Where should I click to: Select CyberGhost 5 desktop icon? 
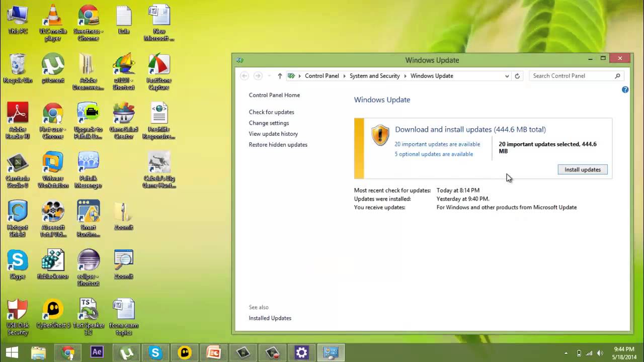53,314
